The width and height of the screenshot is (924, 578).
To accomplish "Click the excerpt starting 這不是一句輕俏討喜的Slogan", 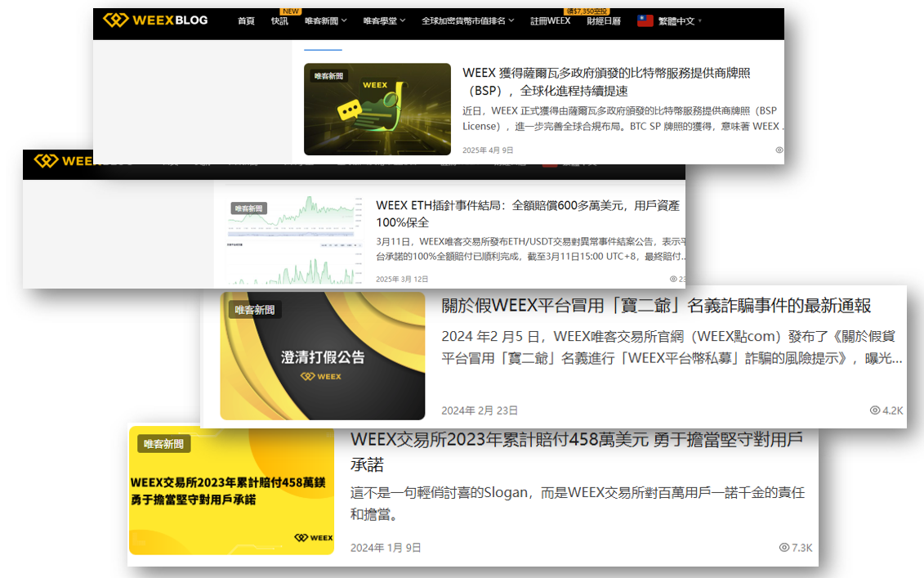I will point(578,503).
